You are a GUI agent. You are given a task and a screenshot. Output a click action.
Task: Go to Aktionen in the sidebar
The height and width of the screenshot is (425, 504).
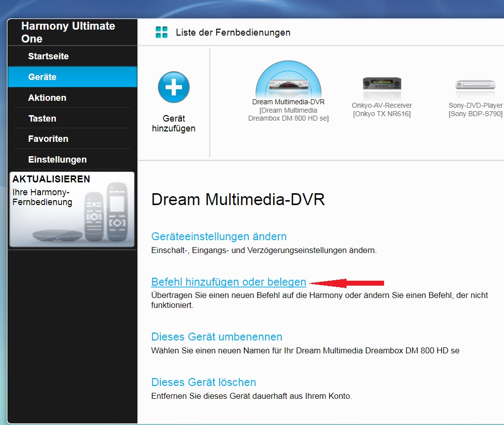[x=47, y=98]
